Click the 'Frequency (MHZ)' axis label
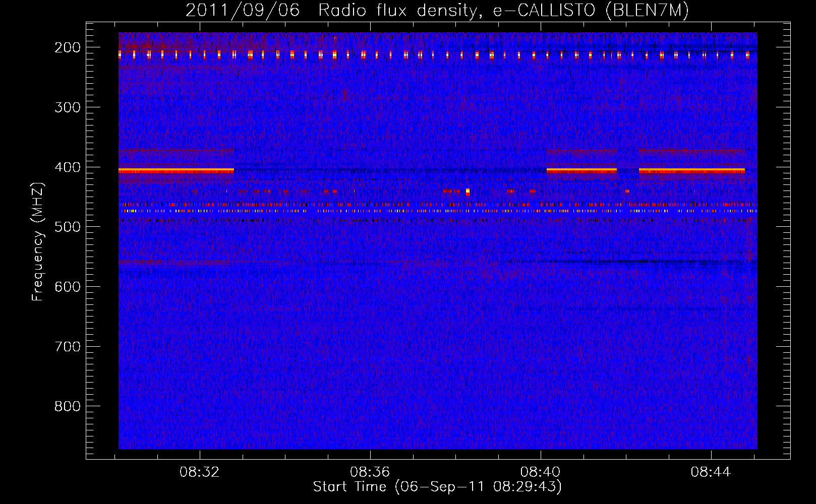Viewport: 816px width, 504px height. (x=38, y=241)
